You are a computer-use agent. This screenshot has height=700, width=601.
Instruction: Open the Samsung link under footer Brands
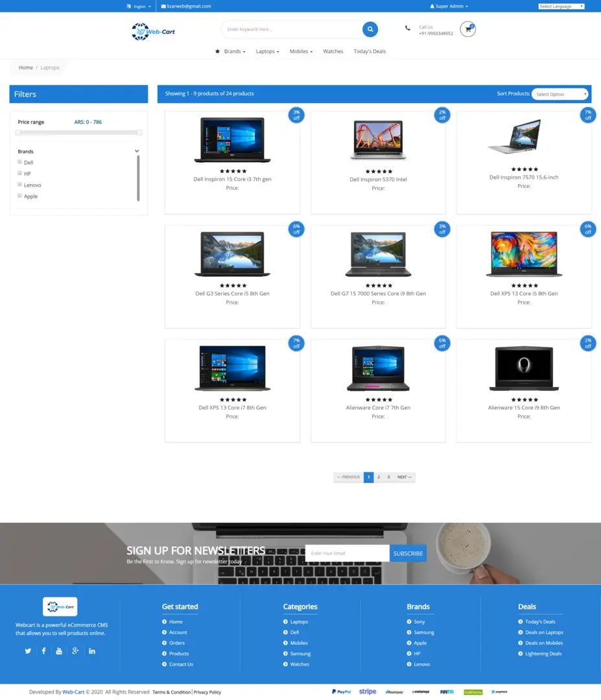coord(424,632)
